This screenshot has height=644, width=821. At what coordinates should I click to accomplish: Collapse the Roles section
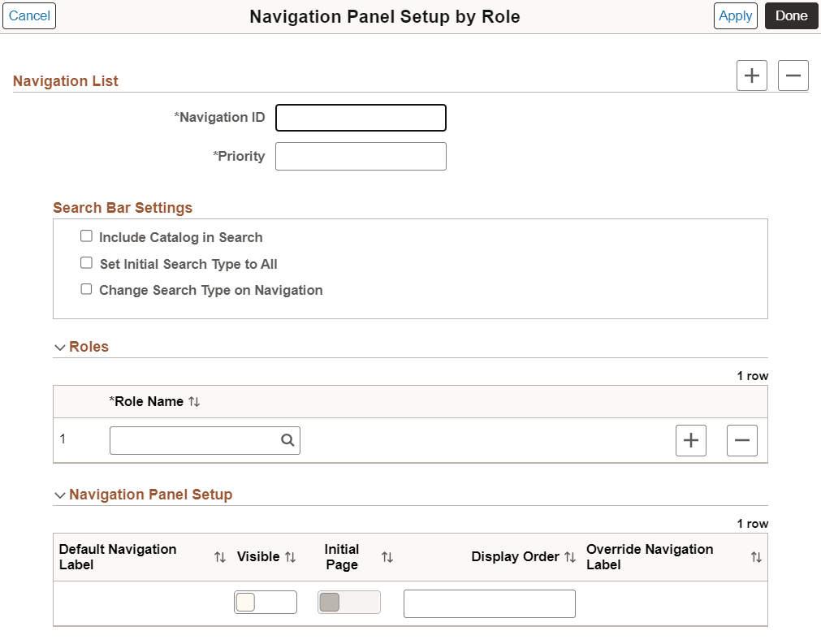pos(59,347)
